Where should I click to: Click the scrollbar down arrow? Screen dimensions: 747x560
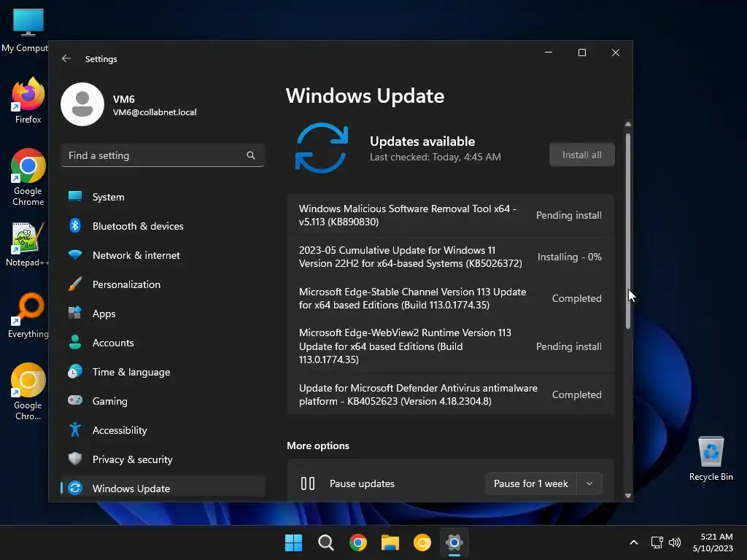tap(628, 496)
